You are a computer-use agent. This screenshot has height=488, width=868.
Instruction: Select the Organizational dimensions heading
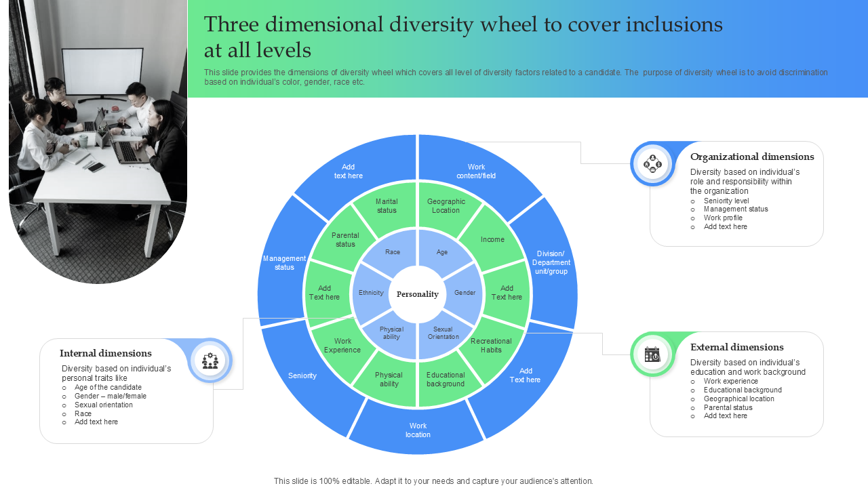tap(752, 157)
